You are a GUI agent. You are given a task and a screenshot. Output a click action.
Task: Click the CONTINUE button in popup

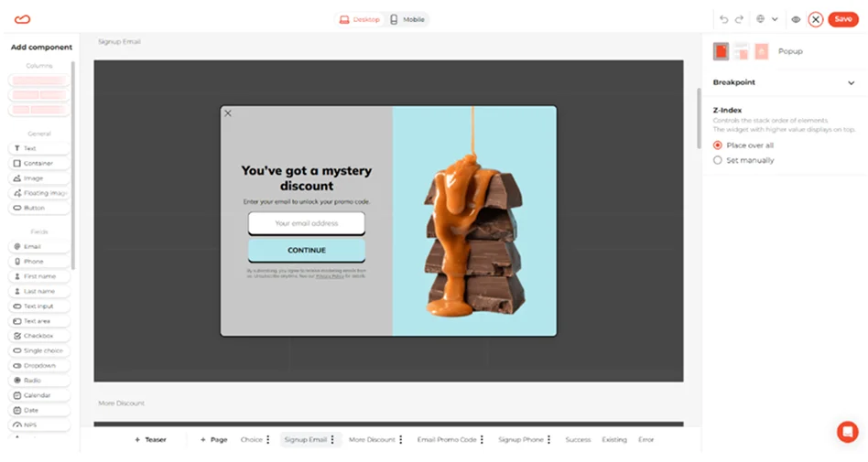coord(306,250)
